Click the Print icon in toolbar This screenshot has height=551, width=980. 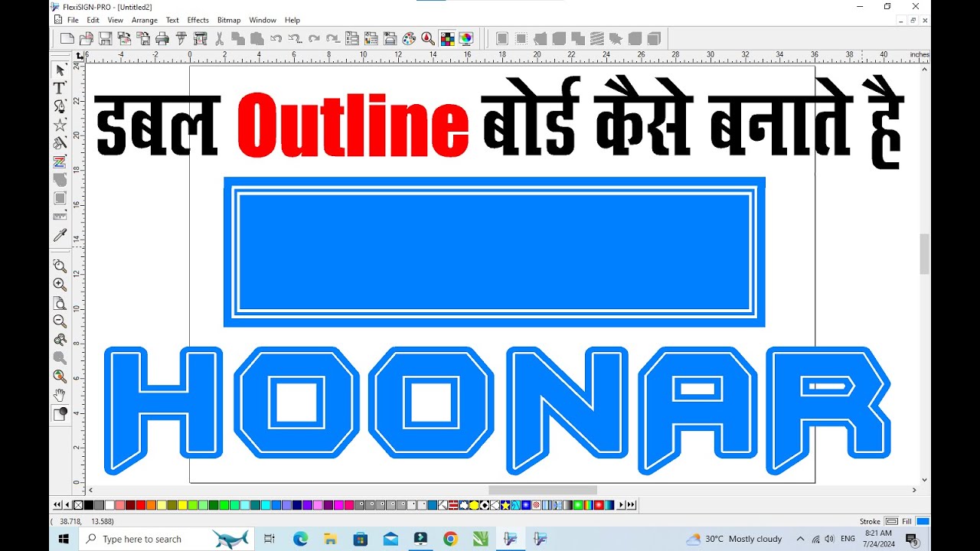coord(163,38)
